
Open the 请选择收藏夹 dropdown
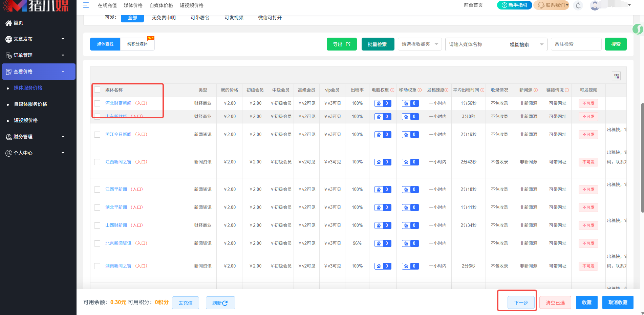(420, 44)
